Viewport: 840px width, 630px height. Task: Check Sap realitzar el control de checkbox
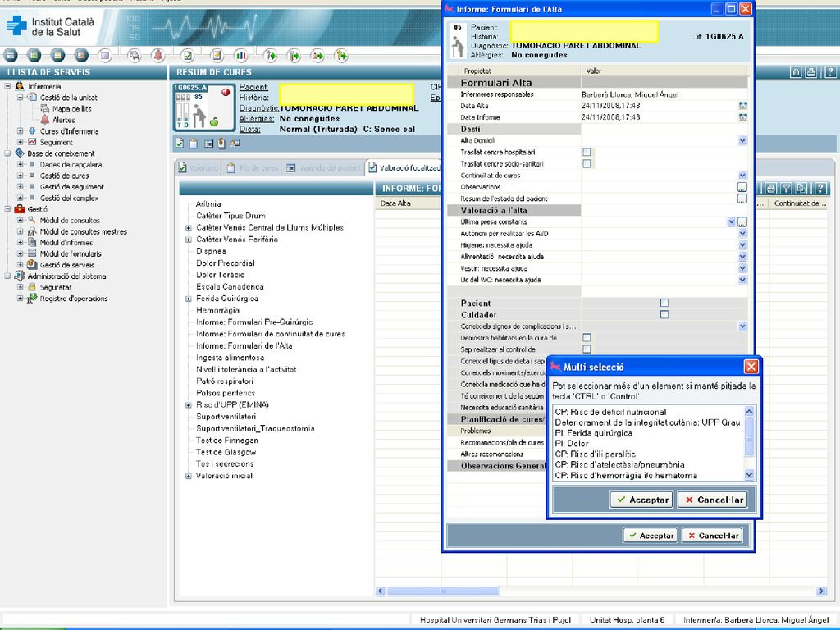(587, 349)
